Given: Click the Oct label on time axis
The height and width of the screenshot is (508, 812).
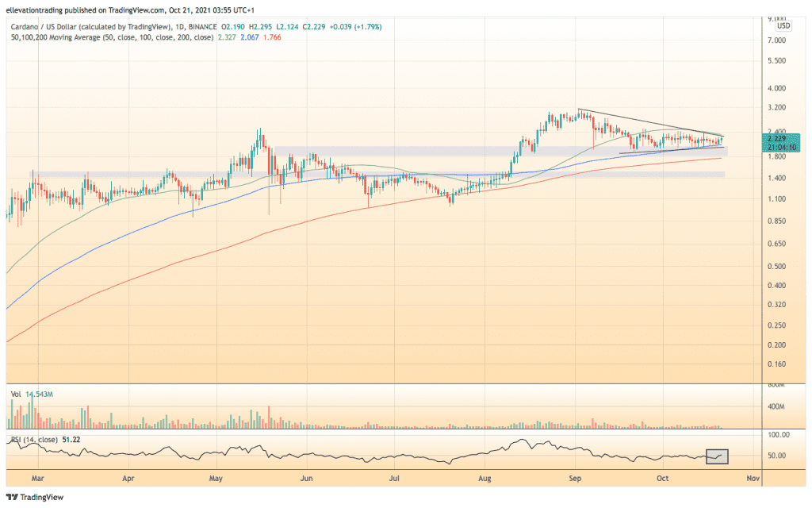Looking at the screenshot, I should [662, 478].
